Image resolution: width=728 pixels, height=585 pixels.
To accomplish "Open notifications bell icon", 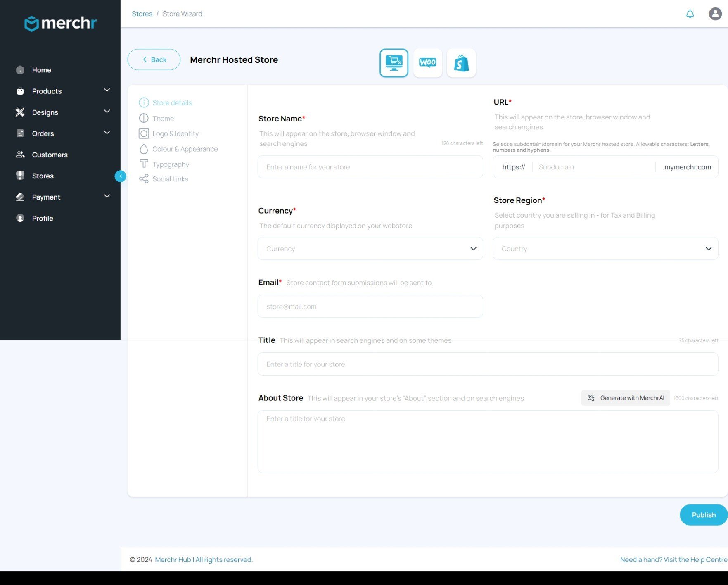I will coord(690,14).
